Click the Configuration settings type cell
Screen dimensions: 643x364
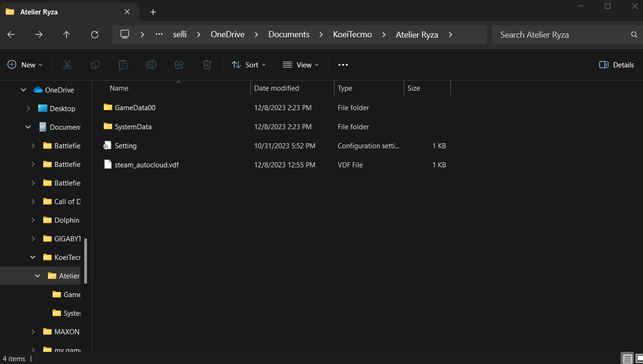(x=368, y=146)
